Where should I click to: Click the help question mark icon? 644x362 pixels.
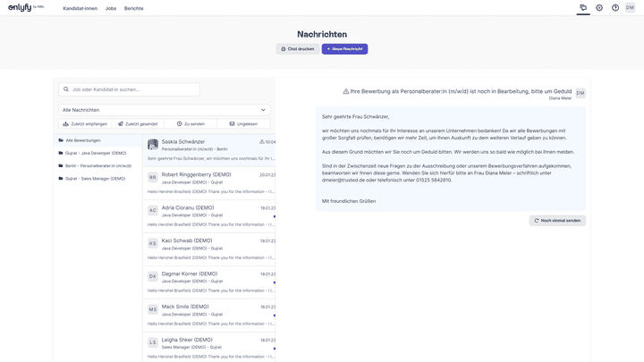(615, 7)
